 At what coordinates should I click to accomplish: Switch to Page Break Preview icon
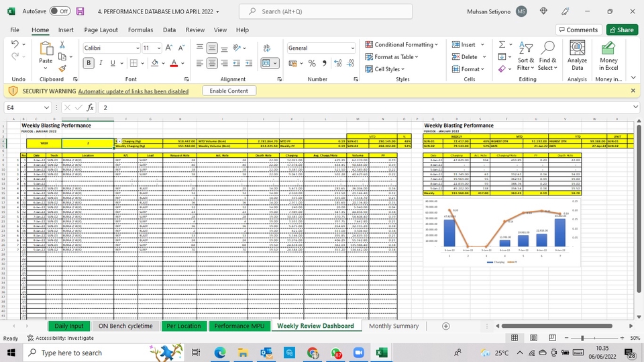pos(552,338)
